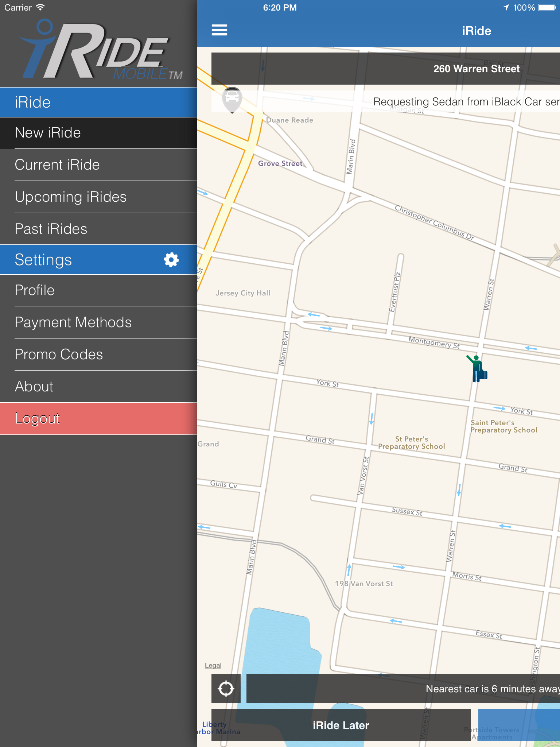Tap the Sussex St label

(x=407, y=511)
